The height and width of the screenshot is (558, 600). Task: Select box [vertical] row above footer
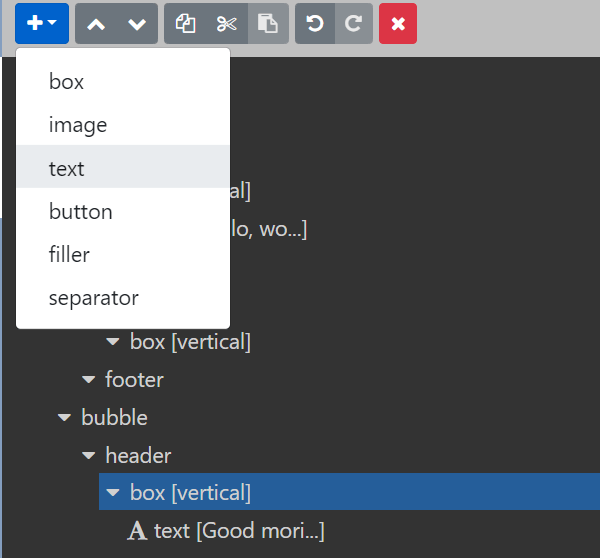190,341
